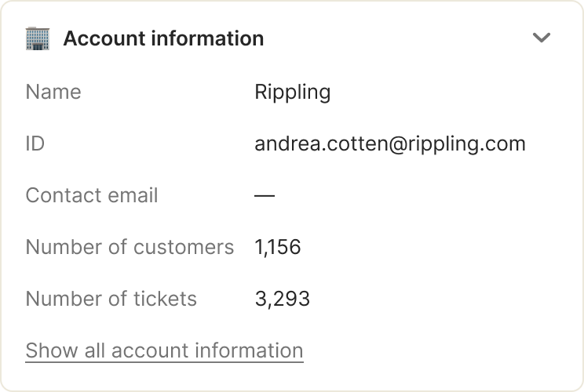Click the dash placeholder for contact email
Image resolution: width=584 pixels, height=392 pixels.
coord(265,195)
